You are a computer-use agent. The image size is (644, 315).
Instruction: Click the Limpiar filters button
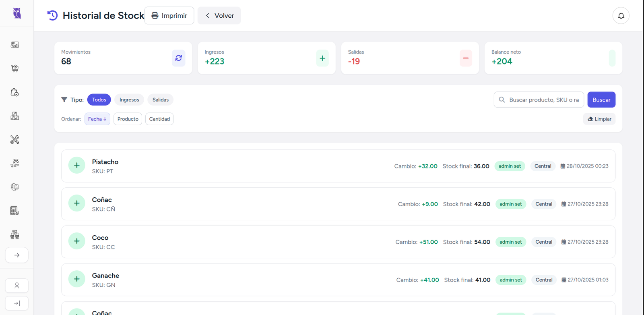point(599,119)
